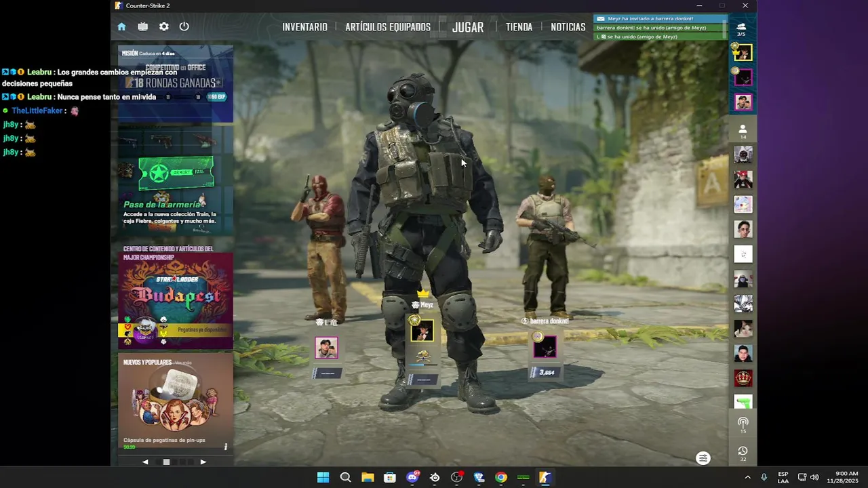Show hidden system tray icons chevron
868x488 pixels.
(x=748, y=477)
